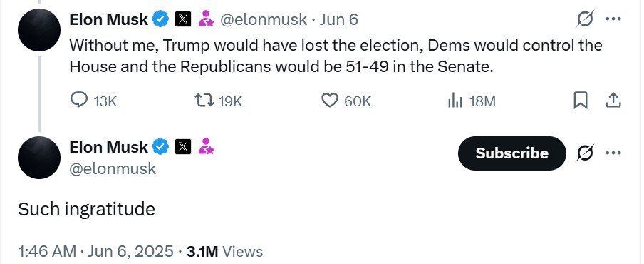
Task: Click Grok icon beside Subscribe button
Action: coord(585,153)
